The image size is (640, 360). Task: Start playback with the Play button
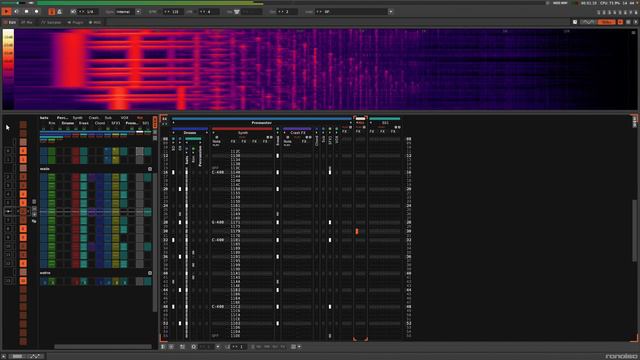[x=7, y=11]
